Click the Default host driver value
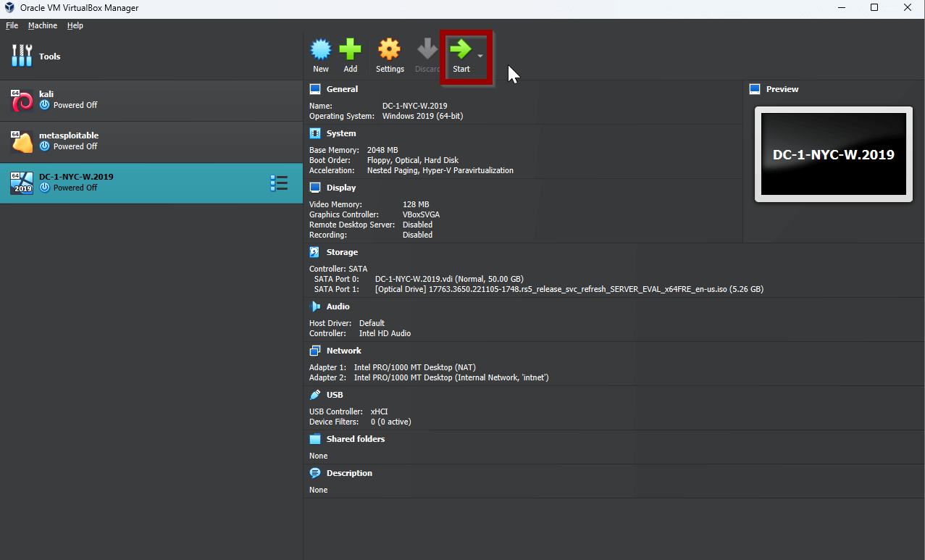The image size is (925, 560). 372,323
